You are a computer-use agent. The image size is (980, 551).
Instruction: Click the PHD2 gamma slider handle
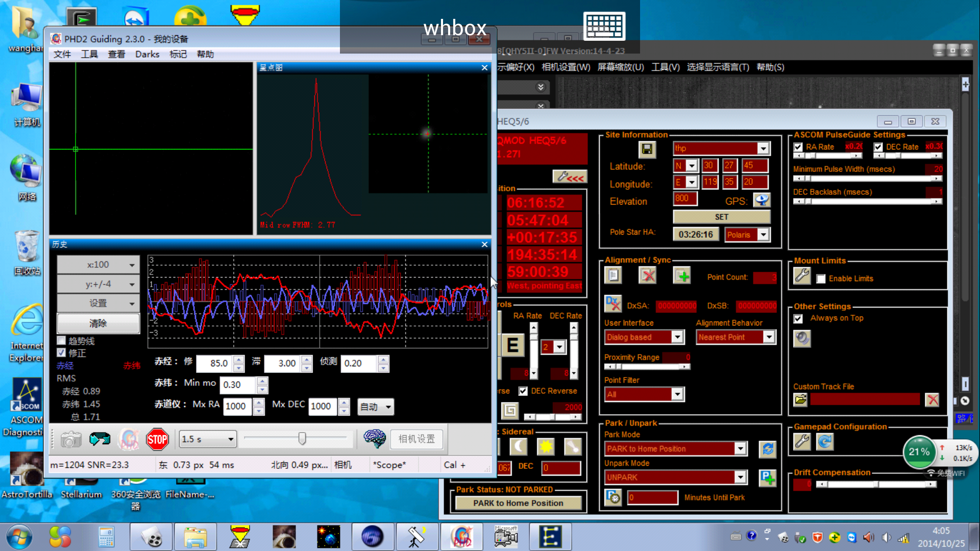click(302, 438)
